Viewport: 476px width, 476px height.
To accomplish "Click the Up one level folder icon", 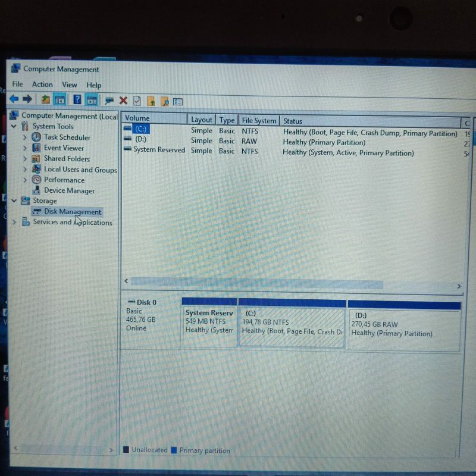I will pyautogui.click(x=46, y=100).
